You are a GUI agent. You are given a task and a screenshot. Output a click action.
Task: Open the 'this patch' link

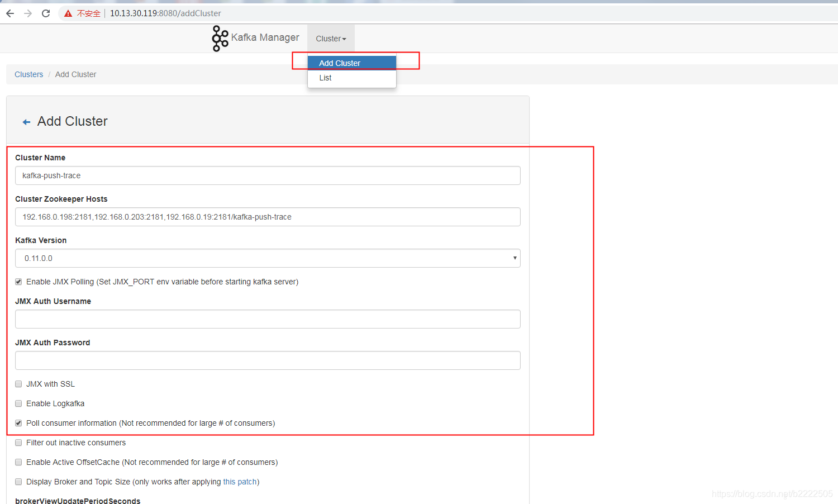240,482
